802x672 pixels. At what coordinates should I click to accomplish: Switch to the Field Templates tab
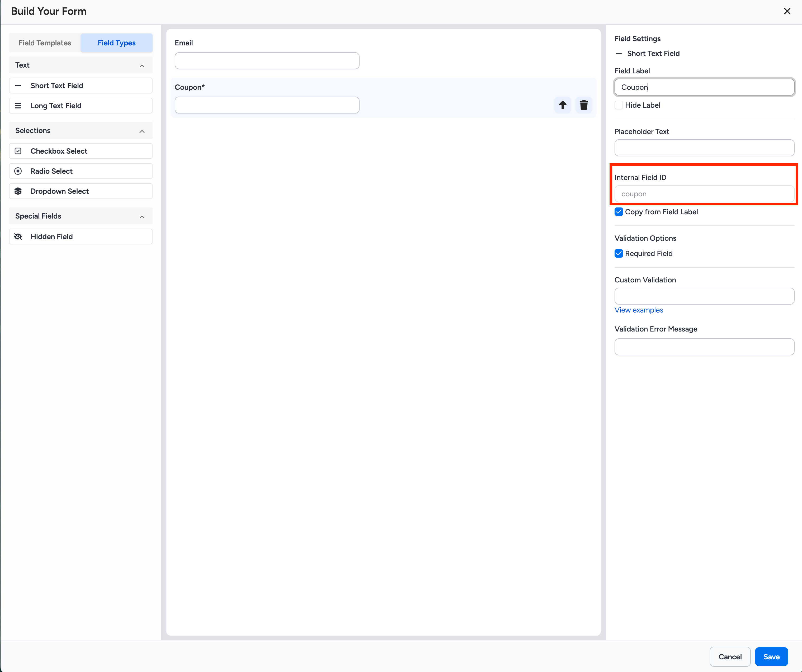point(45,43)
